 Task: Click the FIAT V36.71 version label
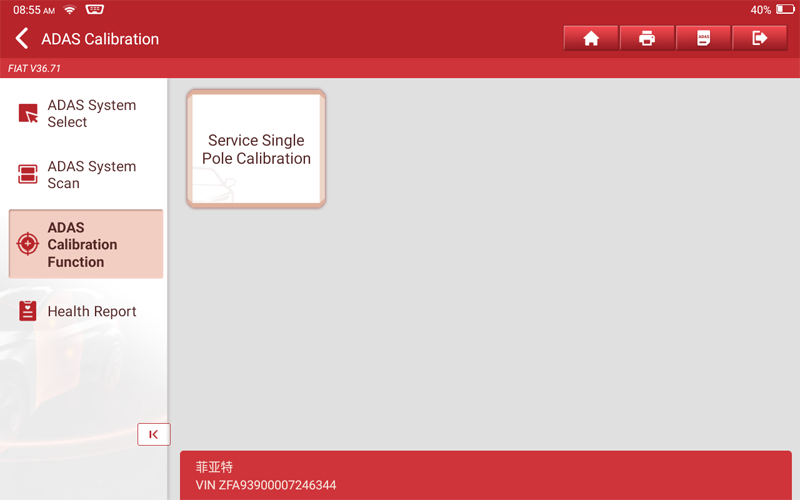coord(35,68)
